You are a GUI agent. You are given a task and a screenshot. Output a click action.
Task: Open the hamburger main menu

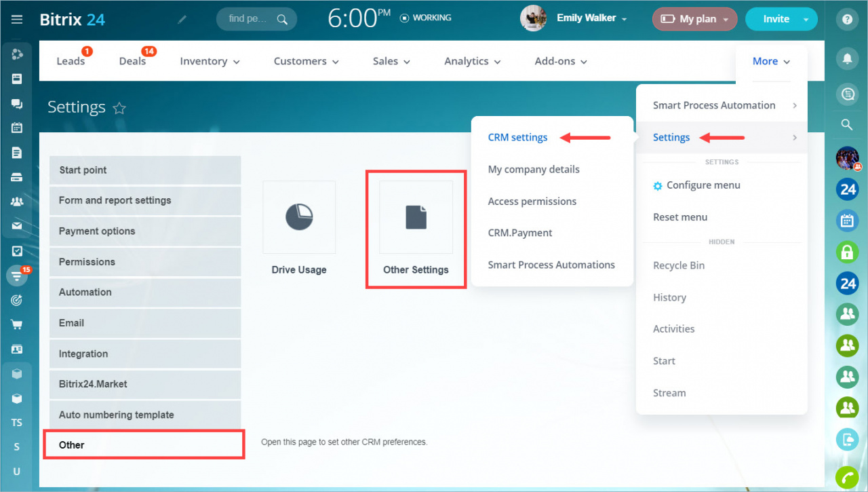[x=17, y=19]
